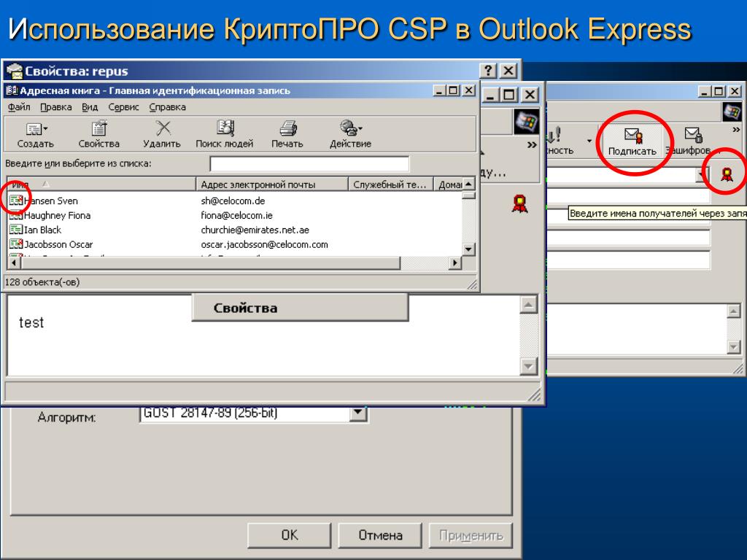Click contact search field Введите или выберите
Viewport: 747px width, 560px height.
(x=309, y=163)
